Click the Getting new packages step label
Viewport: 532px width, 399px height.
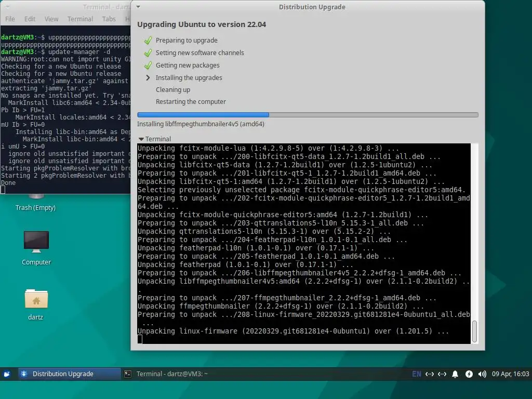click(187, 65)
